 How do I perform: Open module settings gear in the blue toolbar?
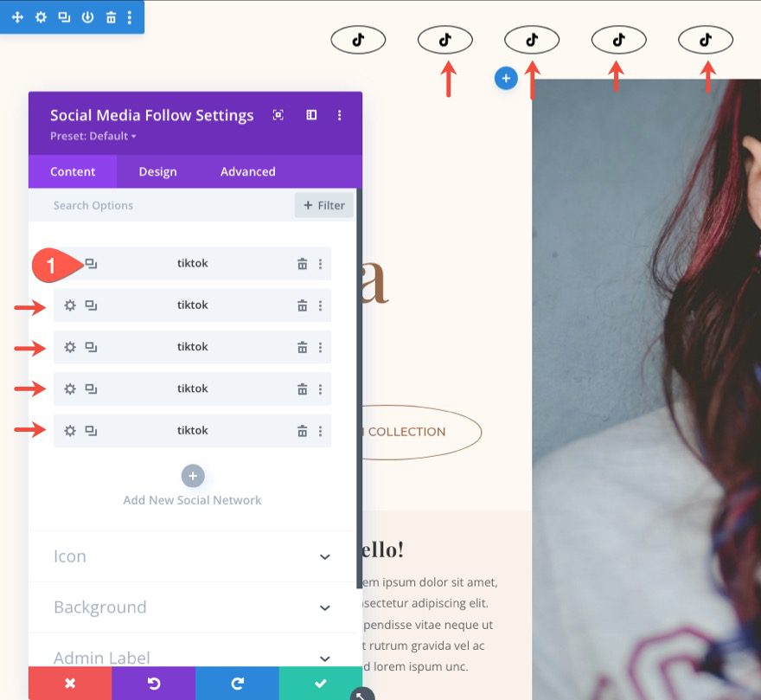pyautogui.click(x=41, y=17)
